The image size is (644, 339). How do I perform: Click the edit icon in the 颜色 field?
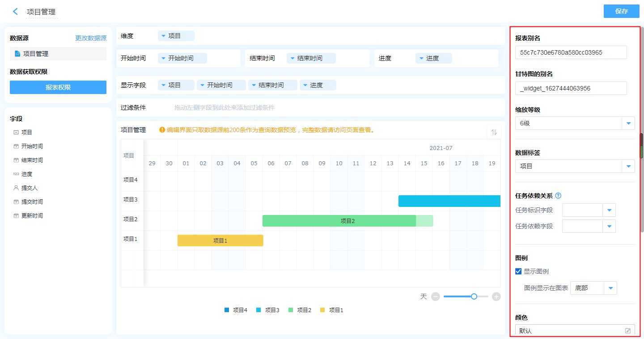coord(628,331)
